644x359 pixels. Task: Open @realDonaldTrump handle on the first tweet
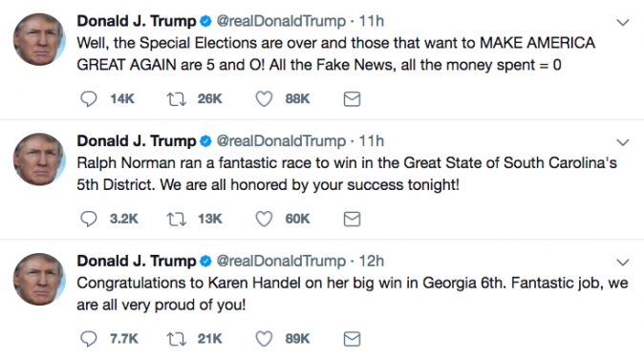(x=281, y=21)
